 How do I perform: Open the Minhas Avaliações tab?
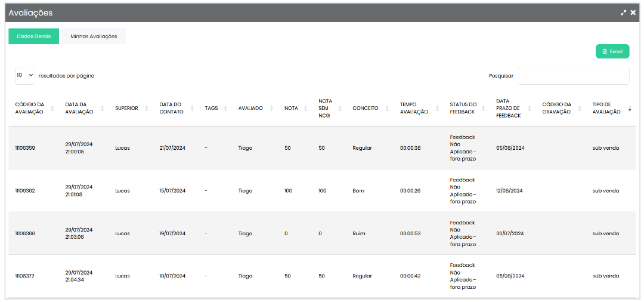tap(94, 36)
